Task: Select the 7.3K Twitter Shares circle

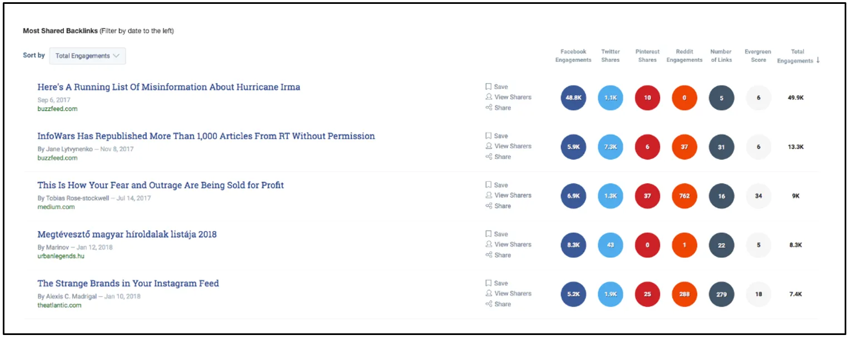Action: [610, 147]
